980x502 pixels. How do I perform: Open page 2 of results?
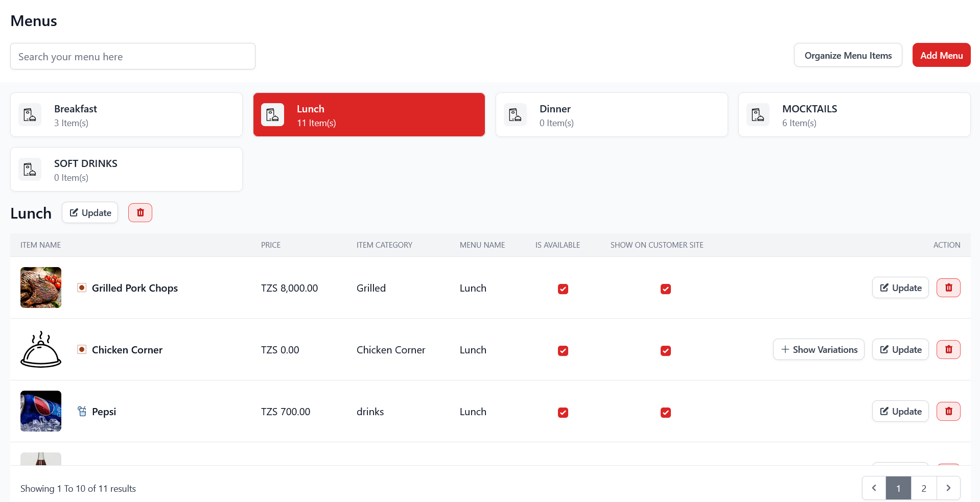pos(923,488)
